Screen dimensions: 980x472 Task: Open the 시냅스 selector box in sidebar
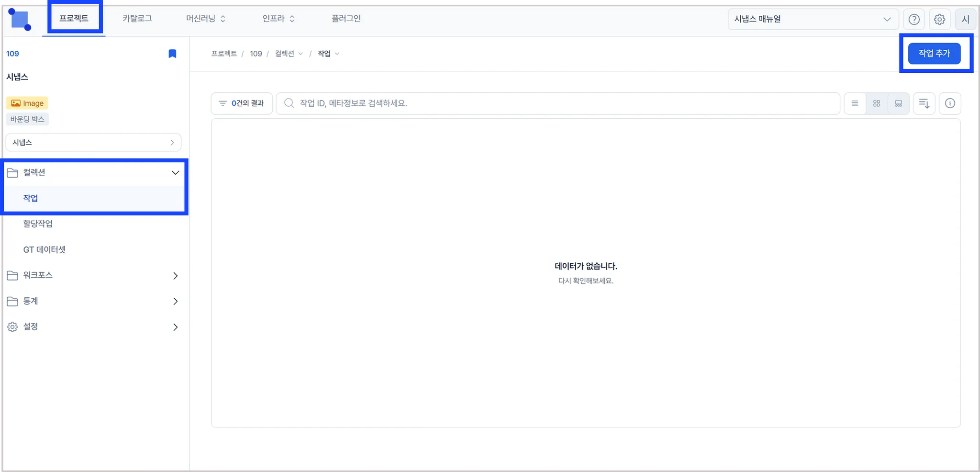click(94, 143)
